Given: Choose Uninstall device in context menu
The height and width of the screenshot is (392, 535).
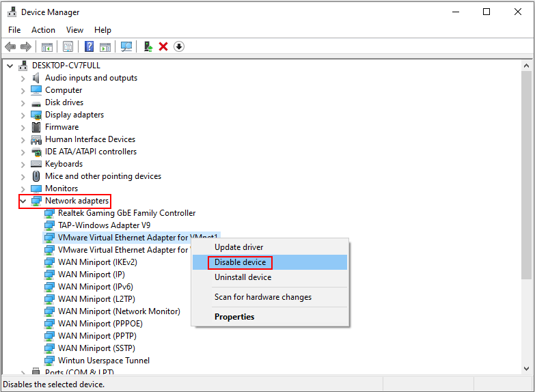Looking at the screenshot, I should point(269,277).
